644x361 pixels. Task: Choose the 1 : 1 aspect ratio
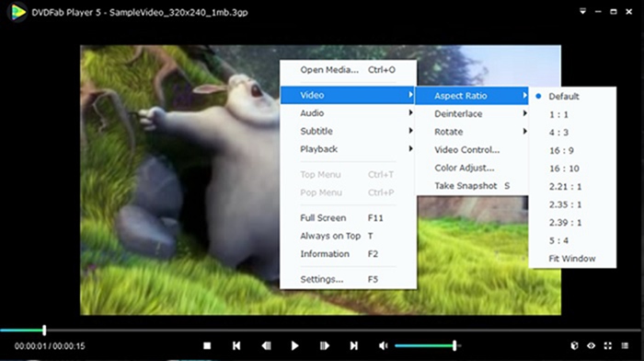(x=572, y=114)
